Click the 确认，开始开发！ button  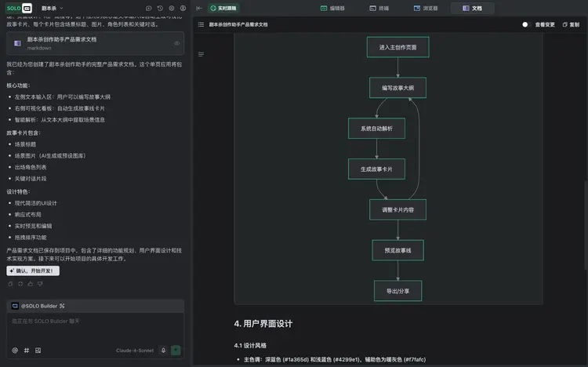[x=33, y=271]
